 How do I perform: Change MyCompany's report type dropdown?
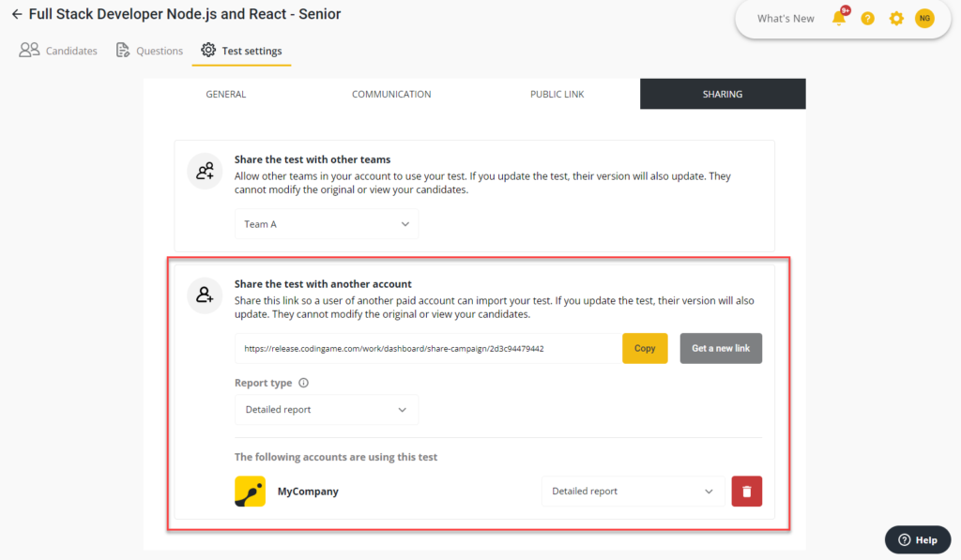632,491
